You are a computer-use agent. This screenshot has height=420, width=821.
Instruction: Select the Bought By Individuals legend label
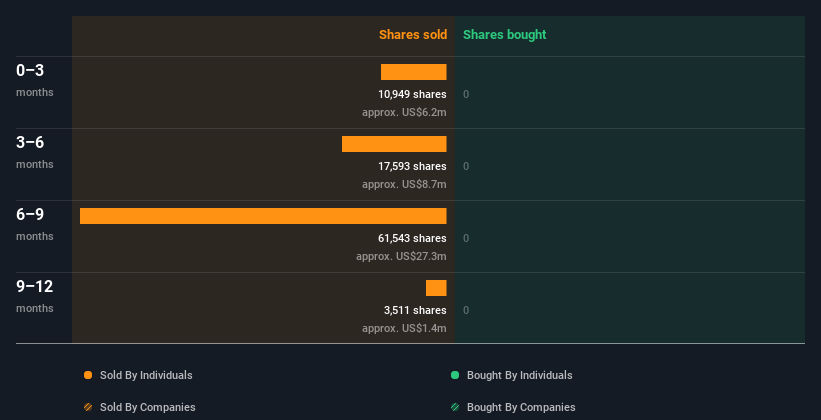[519, 375]
